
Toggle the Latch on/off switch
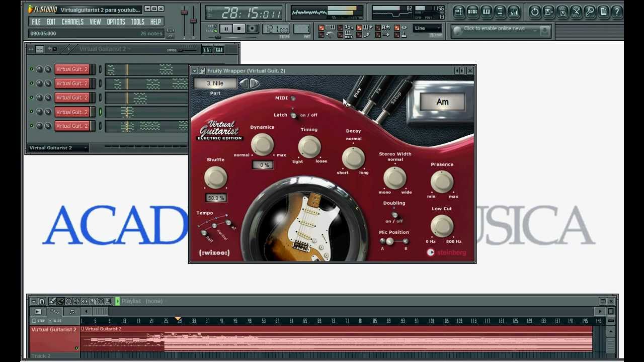(293, 115)
